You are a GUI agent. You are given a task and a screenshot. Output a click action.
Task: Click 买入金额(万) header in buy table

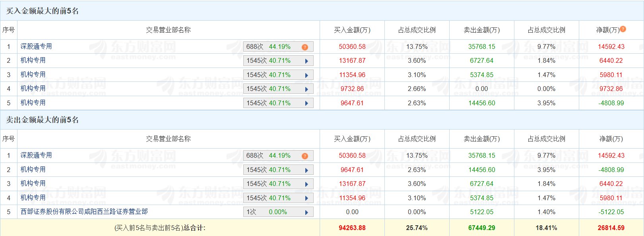pyautogui.click(x=352, y=30)
